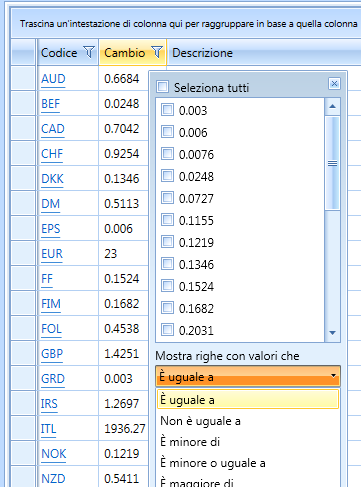361x487 pixels.
Task: Select the 1.4251 Cambio cell
Action: click(x=123, y=354)
